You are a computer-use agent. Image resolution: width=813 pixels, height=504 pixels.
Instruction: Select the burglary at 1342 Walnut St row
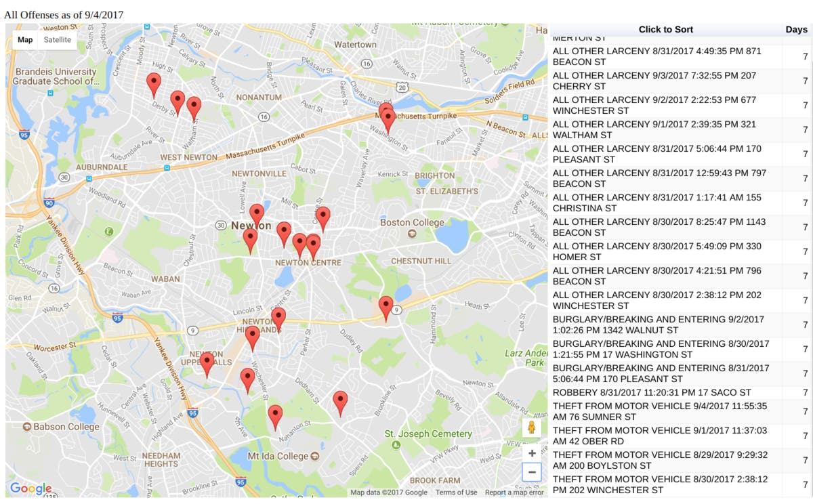[x=664, y=324]
